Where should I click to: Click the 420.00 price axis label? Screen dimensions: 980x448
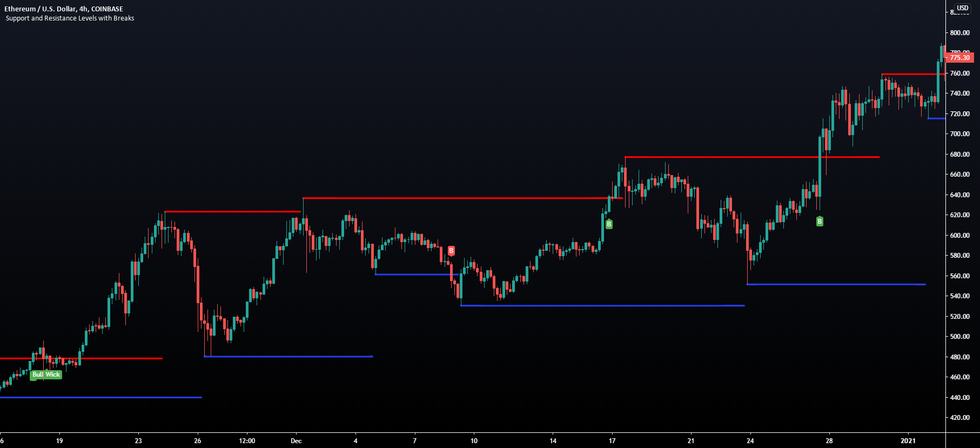click(x=960, y=418)
